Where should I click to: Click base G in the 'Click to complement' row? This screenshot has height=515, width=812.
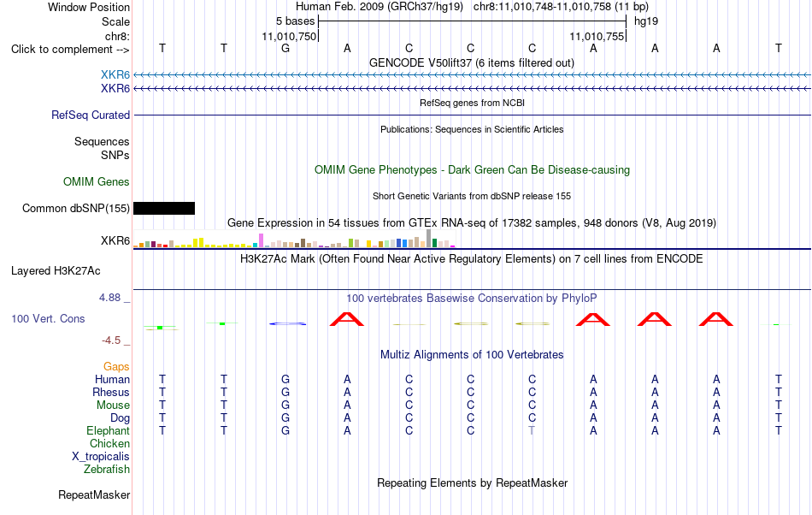coord(285,48)
